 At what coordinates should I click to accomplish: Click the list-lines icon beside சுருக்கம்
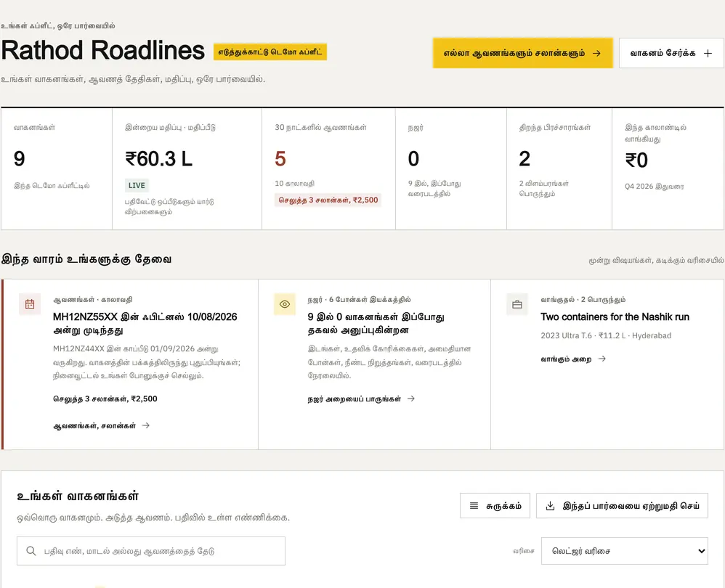tap(474, 506)
